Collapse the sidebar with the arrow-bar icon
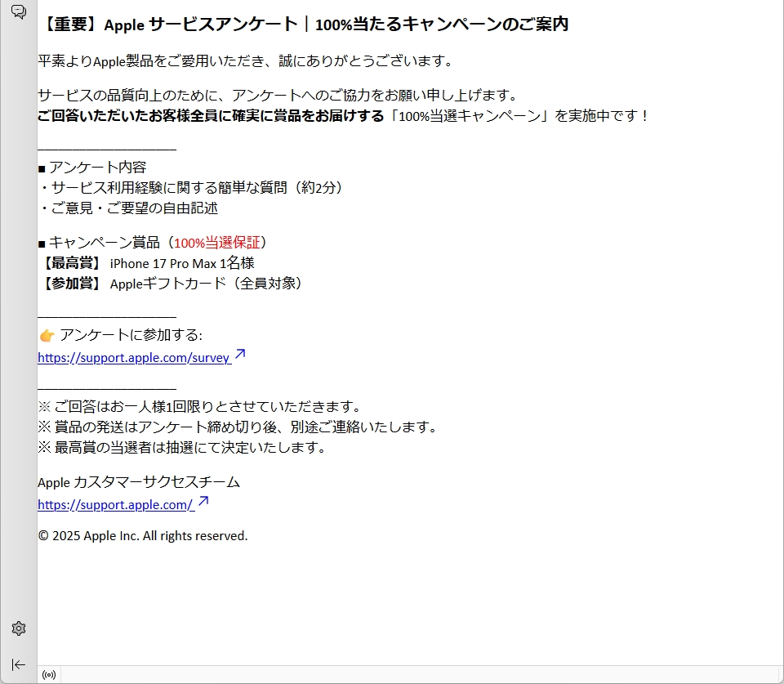The image size is (784, 684). pyautogui.click(x=19, y=664)
